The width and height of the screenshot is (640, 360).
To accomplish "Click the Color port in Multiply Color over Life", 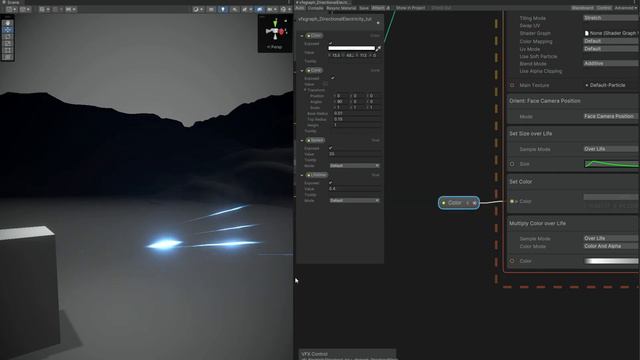I will point(512,261).
